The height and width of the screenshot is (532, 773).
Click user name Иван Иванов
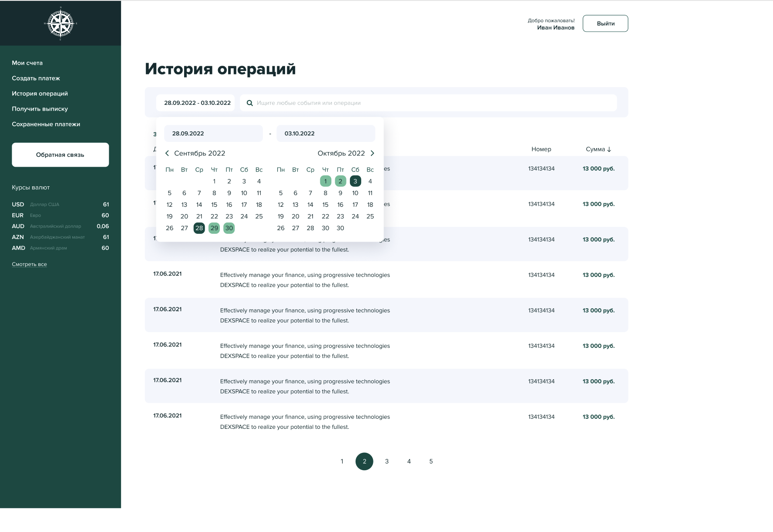point(556,28)
